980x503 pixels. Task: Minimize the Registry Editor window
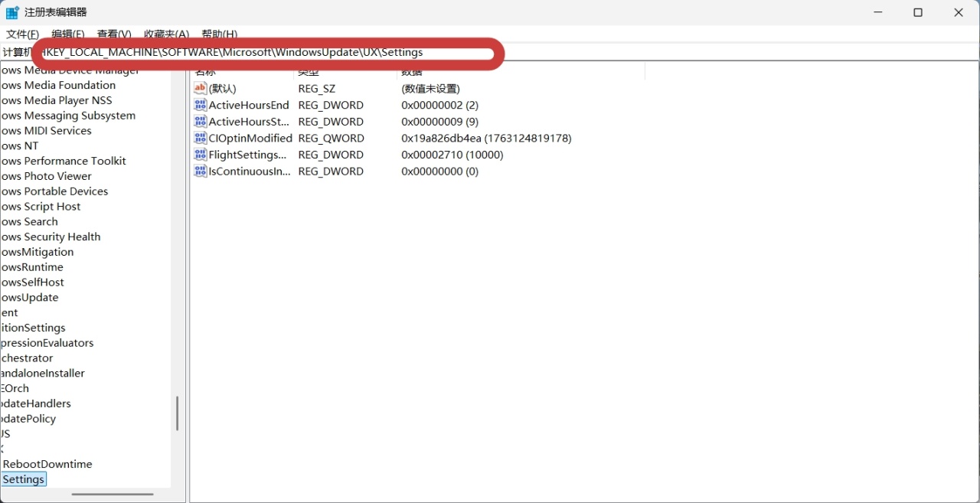(877, 12)
